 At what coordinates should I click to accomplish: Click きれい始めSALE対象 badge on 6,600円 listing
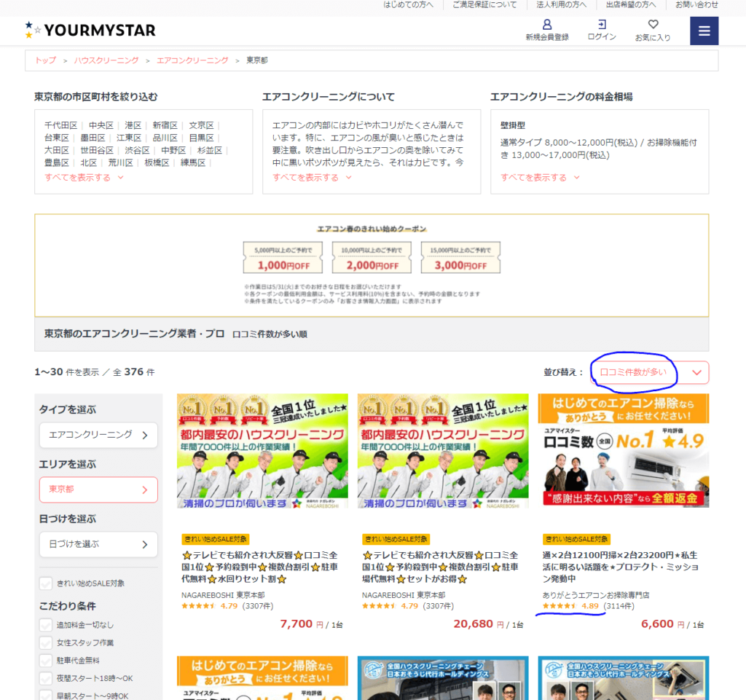click(x=576, y=539)
